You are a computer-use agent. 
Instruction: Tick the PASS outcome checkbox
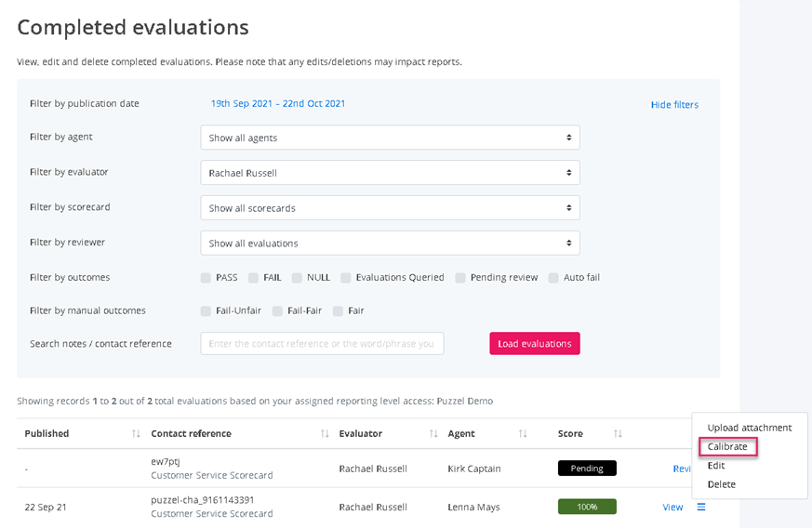coord(206,278)
